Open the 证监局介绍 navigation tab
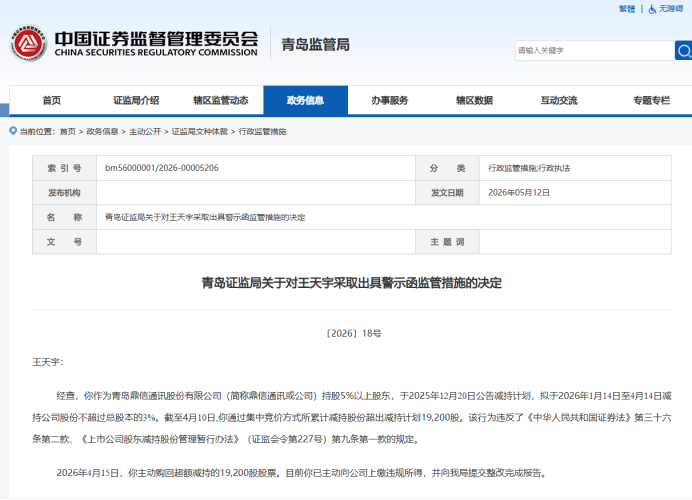 coord(136,101)
